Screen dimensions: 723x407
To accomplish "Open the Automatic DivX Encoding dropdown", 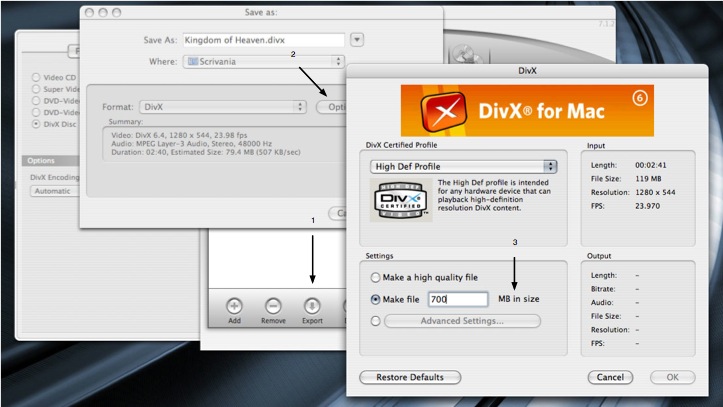I will pos(55,191).
